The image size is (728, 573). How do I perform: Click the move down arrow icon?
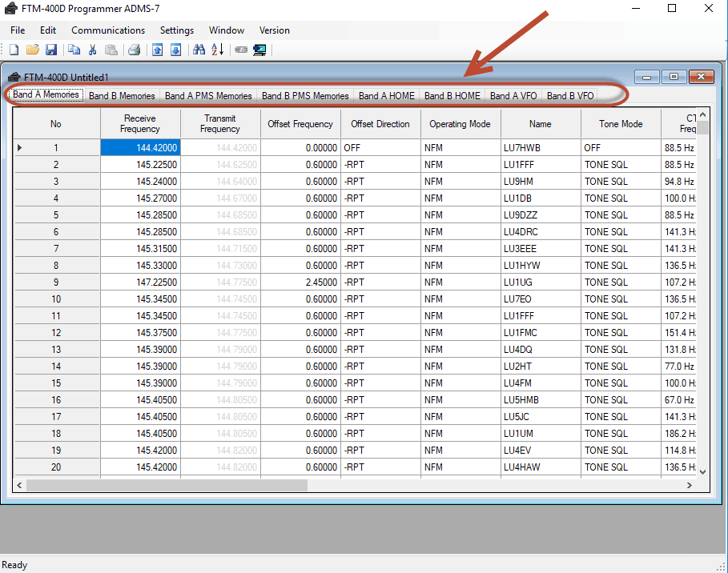(176, 50)
